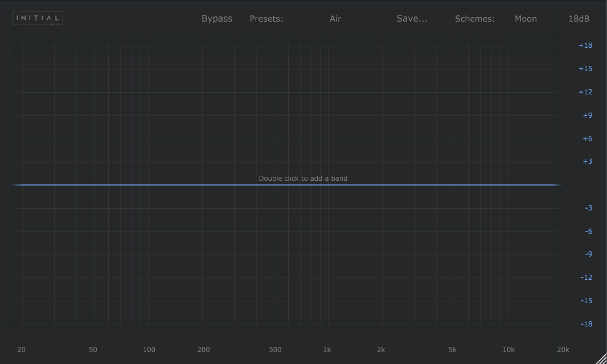607x364 pixels.
Task: Change the 18dB display range
Action: point(579,19)
